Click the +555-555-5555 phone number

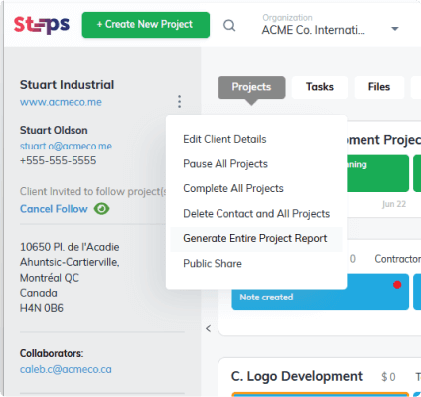pyautogui.click(x=58, y=160)
